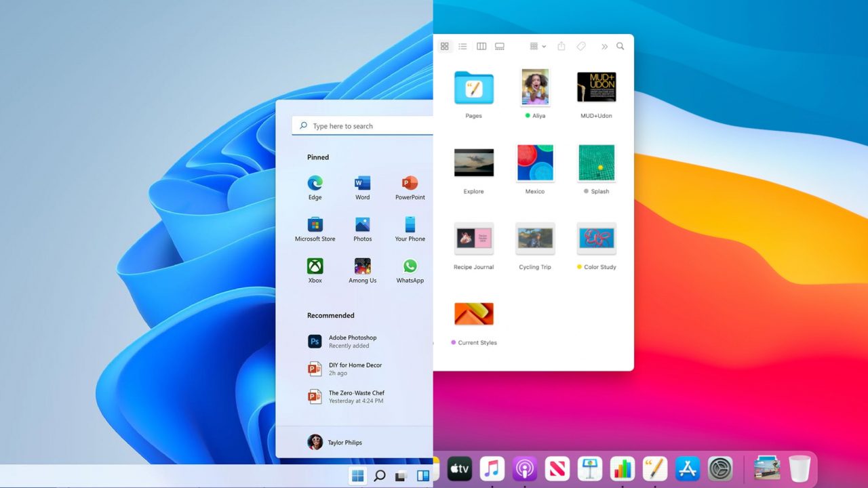Screen dimensions: 868x488
Task: Click the Windows Start button on taskbar
Action: tap(357, 476)
